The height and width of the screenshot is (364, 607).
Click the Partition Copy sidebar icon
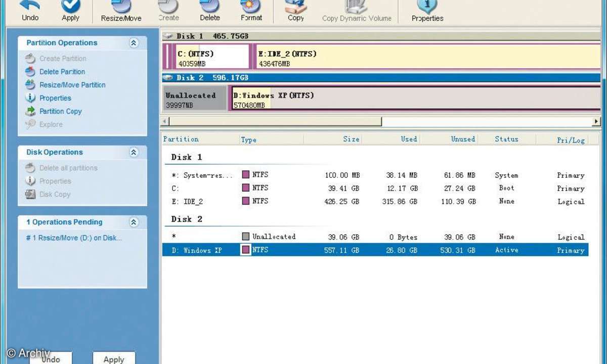[30, 111]
